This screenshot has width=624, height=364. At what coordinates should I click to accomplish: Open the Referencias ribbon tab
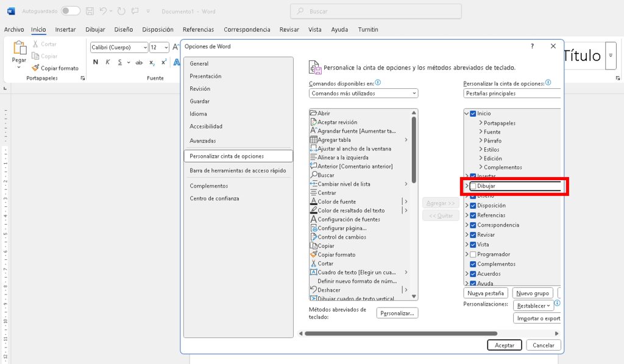198,29
